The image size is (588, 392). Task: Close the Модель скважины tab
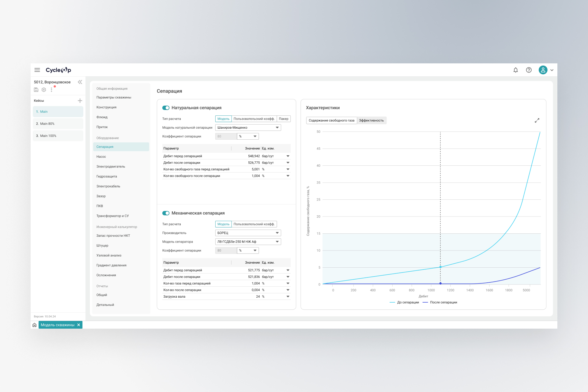(79, 325)
